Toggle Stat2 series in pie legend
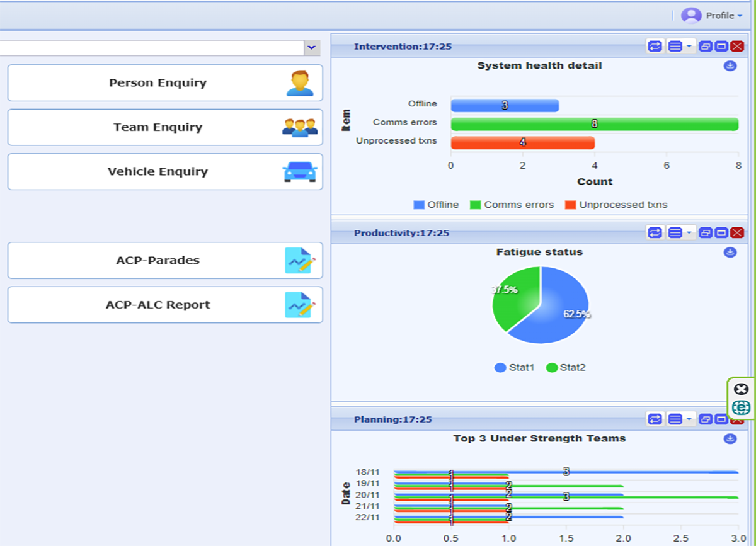Viewport: 756px width, 546px height. [x=566, y=367]
